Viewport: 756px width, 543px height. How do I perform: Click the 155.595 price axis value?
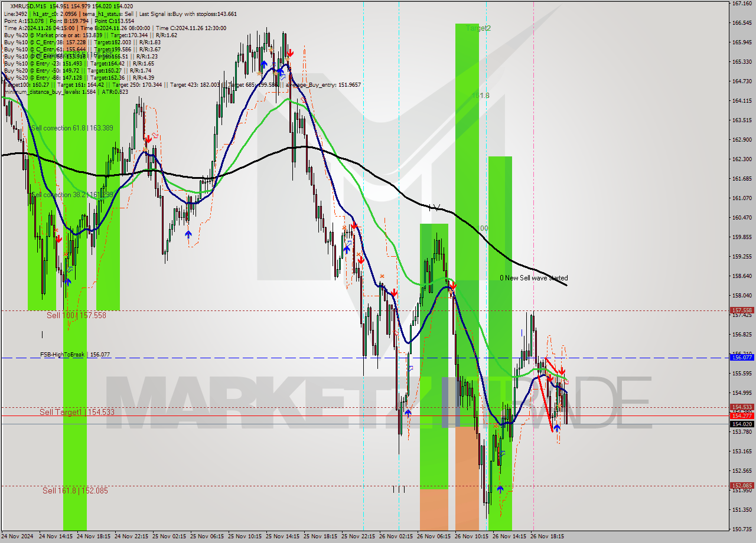point(742,374)
